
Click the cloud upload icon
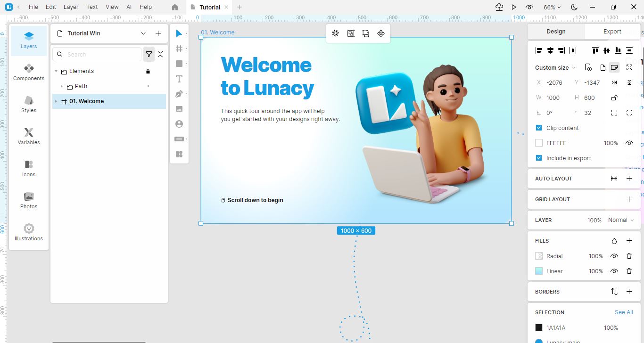coord(499,7)
